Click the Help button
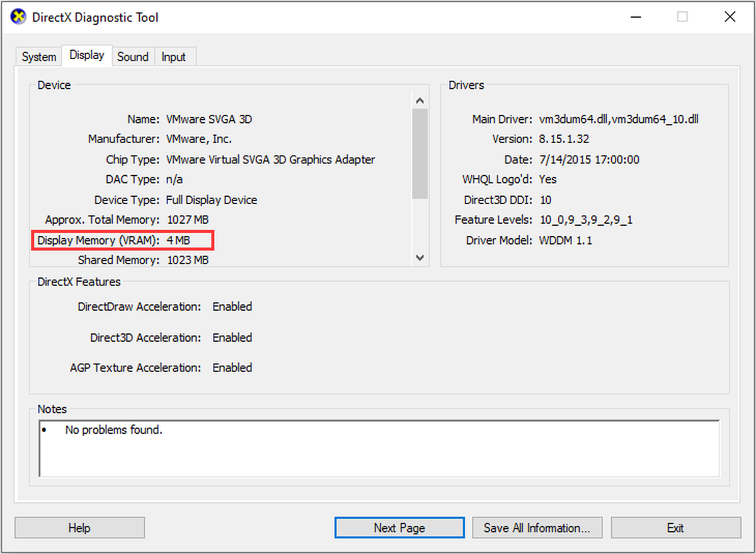Viewport: 756px width, 554px height. (x=79, y=528)
